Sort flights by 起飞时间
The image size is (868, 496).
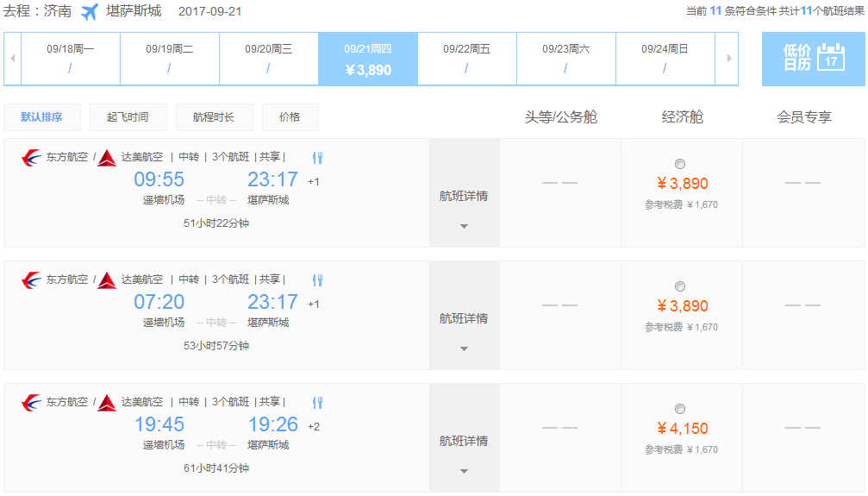point(127,117)
